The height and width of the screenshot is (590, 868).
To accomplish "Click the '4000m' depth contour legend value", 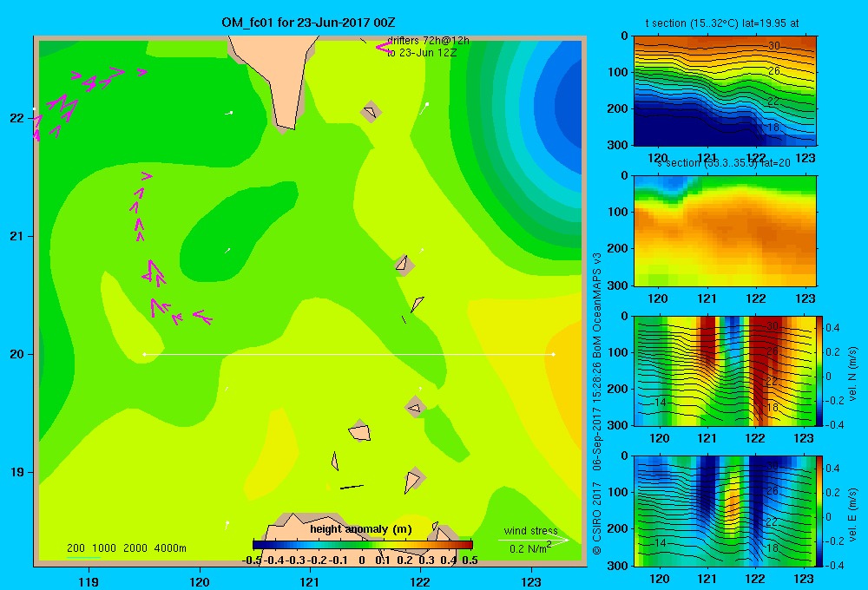I will point(170,548).
